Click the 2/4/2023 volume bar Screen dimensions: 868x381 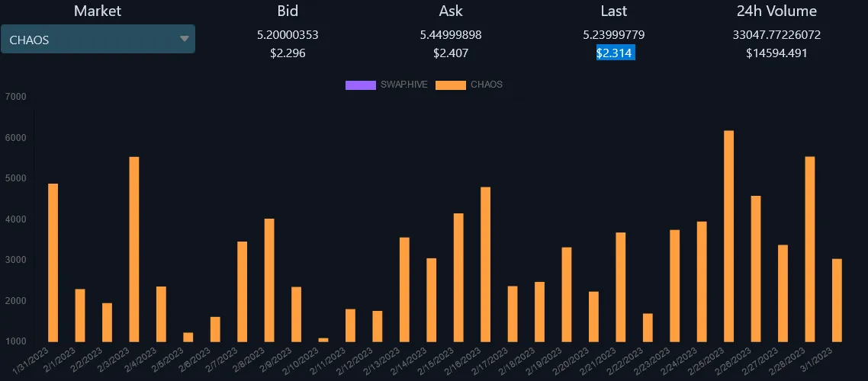point(161,314)
